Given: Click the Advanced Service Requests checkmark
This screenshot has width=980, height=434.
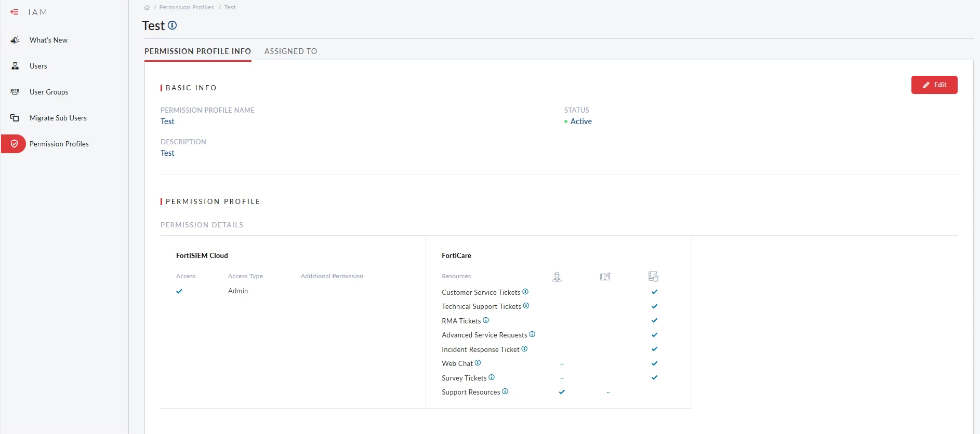Looking at the screenshot, I should [x=655, y=335].
